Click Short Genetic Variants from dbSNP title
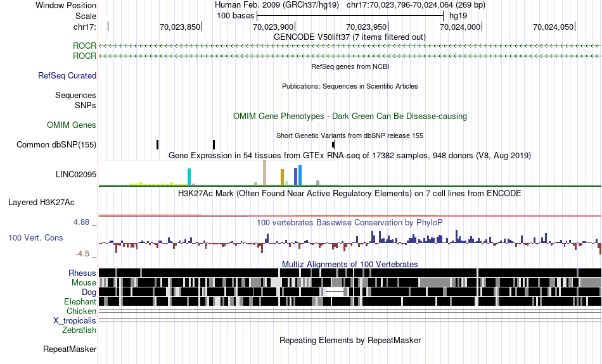 coord(350,135)
